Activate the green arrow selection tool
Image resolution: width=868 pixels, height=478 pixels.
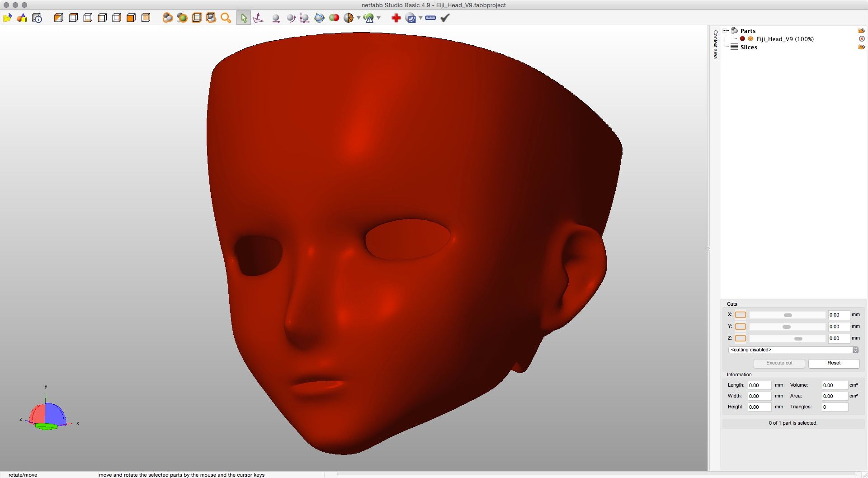pos(244,18)
